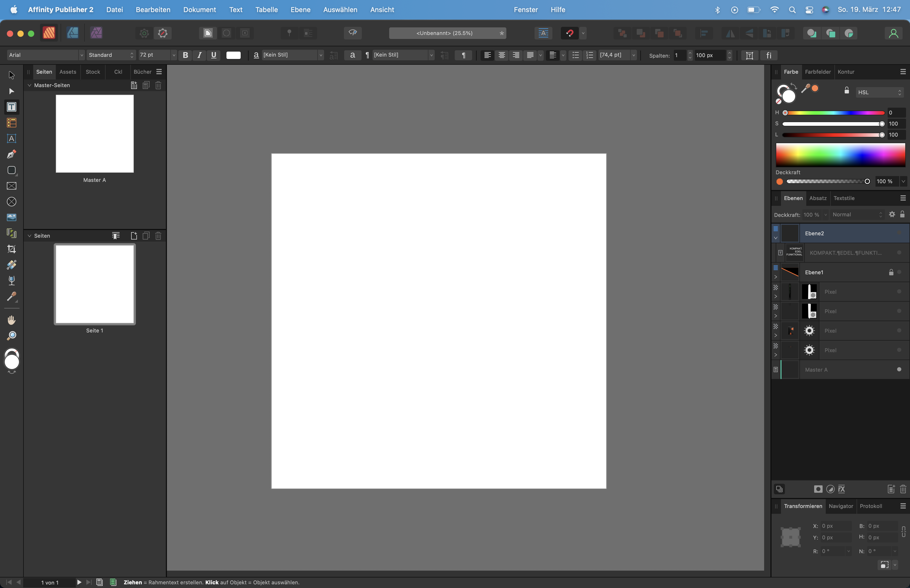This screenshot has height=588, width=910.
Task: Open the HSL color model dropdown
Action: (879, 92)
